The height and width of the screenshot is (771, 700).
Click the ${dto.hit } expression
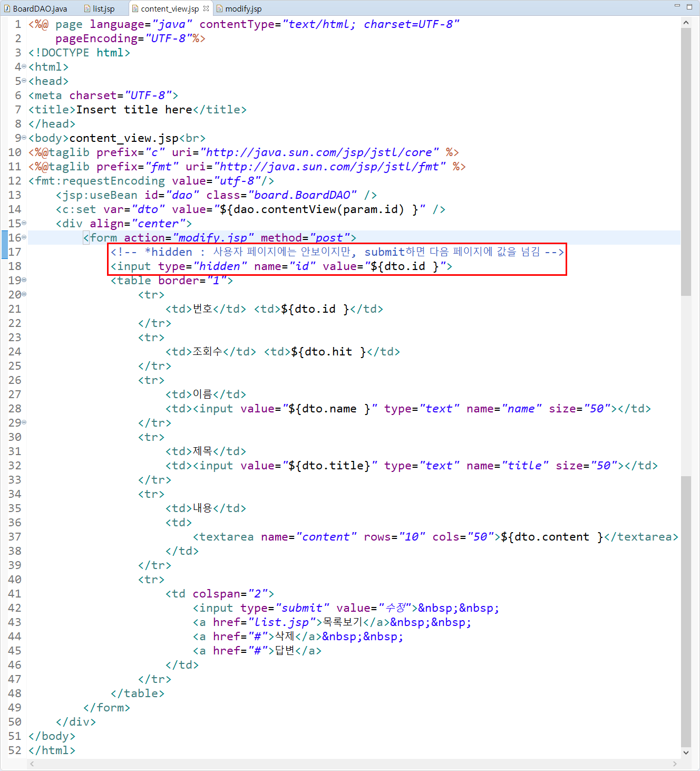click(328, 352)
